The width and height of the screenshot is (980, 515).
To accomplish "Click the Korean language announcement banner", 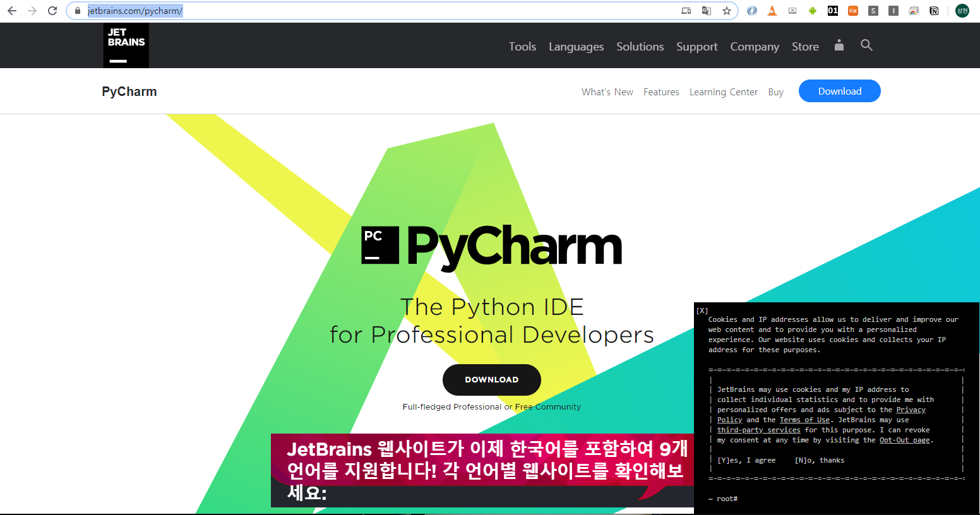I will (x=482, y=470).
